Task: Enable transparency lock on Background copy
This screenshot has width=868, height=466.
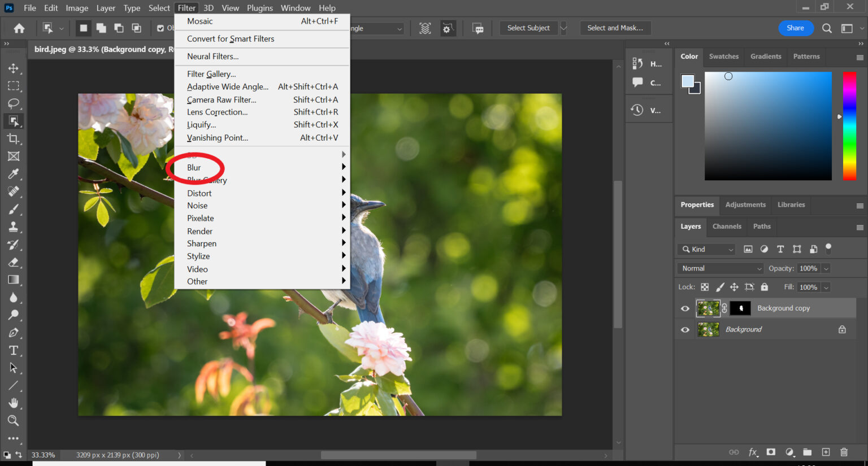Action: pyautogui.click(x=705, y=287)
